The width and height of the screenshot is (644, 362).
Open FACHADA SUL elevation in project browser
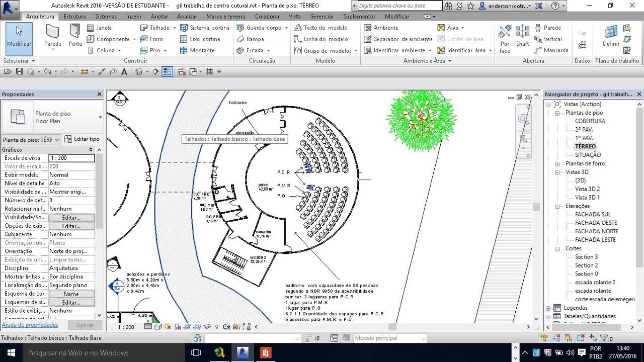(593, 215)
